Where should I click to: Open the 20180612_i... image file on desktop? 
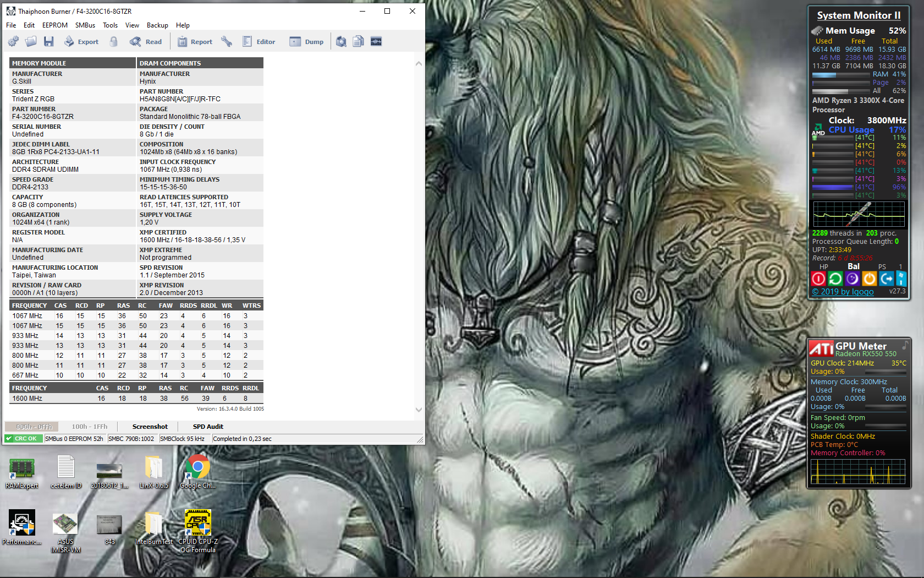point(109,474)
